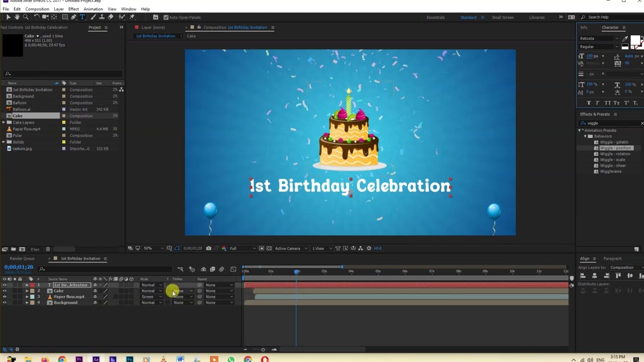
Task: Switch to the Libraries workspace
Action: coord(537,17)
